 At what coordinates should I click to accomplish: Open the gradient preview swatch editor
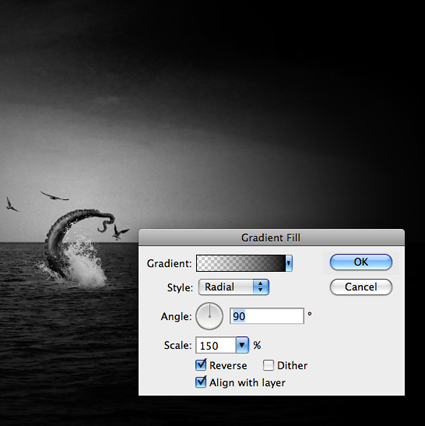tap(241, 263)
